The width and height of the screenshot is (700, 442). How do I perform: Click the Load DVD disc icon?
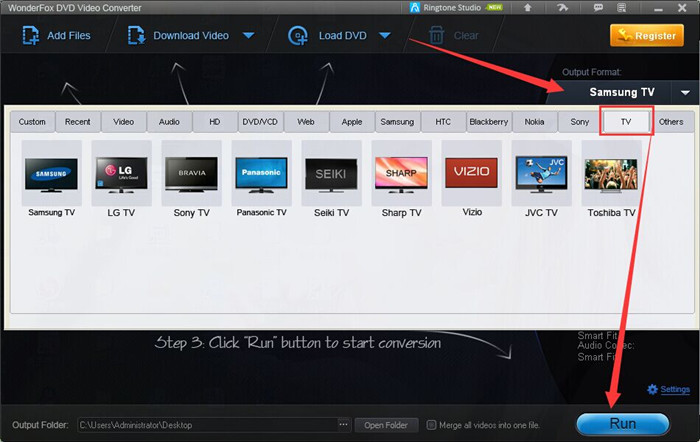(x=298, y=35)
